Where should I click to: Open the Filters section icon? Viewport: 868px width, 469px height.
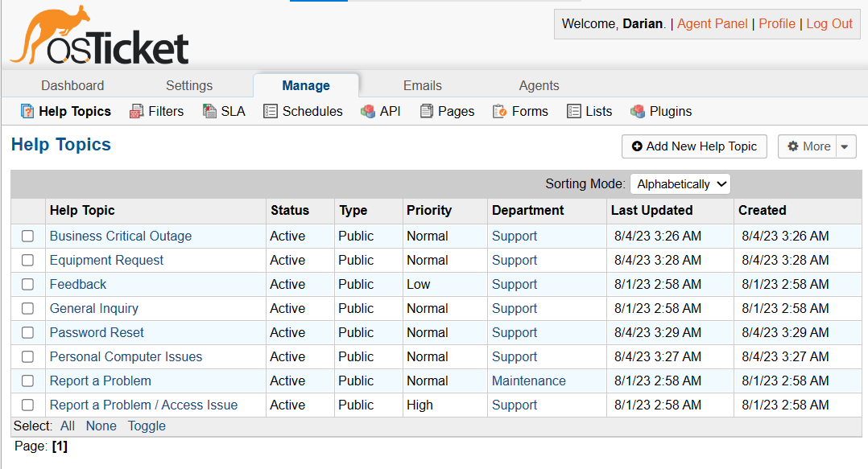coord(135,111)
